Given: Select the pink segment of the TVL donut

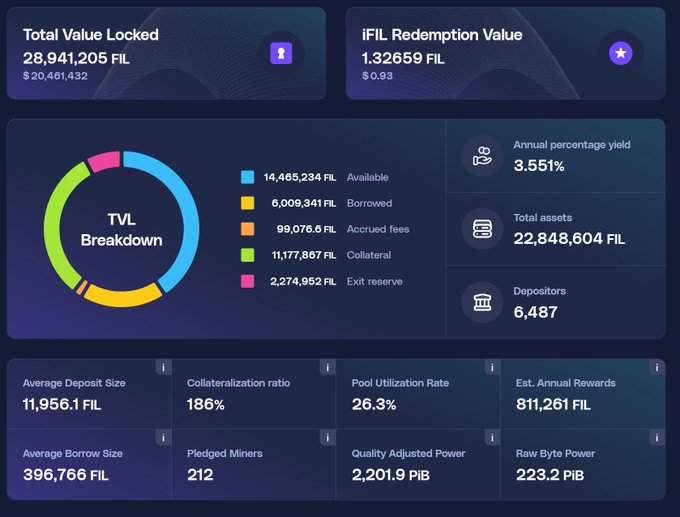Looking at the screenshot, I should 105,160.
